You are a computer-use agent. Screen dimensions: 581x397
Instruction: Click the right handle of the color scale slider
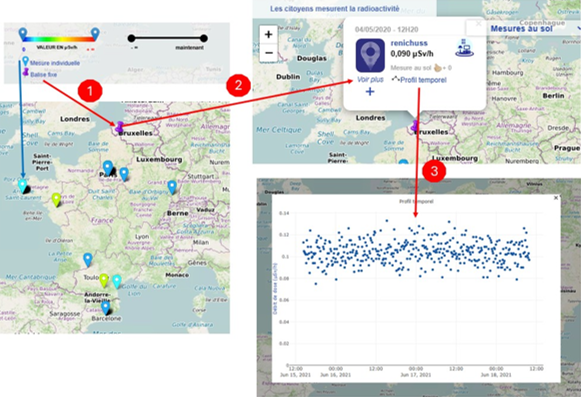[95, 34]
